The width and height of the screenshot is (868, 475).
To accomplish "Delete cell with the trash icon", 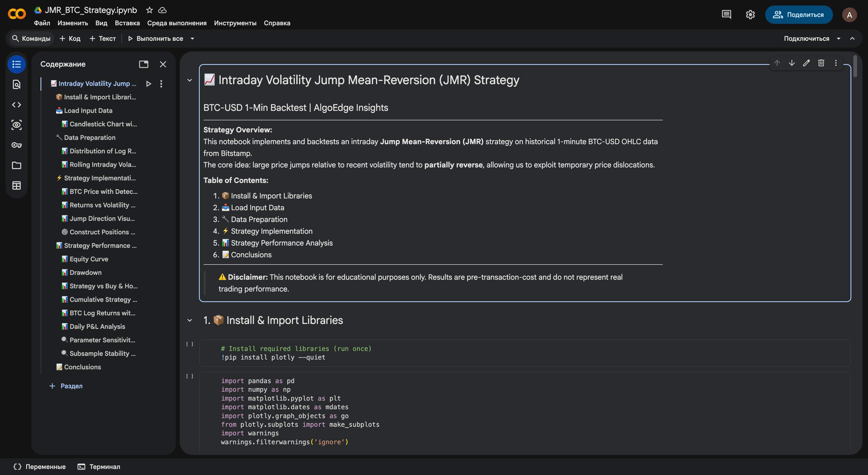I will [x=821, y=63].
